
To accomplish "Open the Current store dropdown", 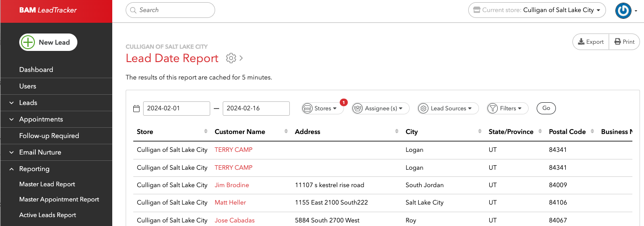I will 537,10.
